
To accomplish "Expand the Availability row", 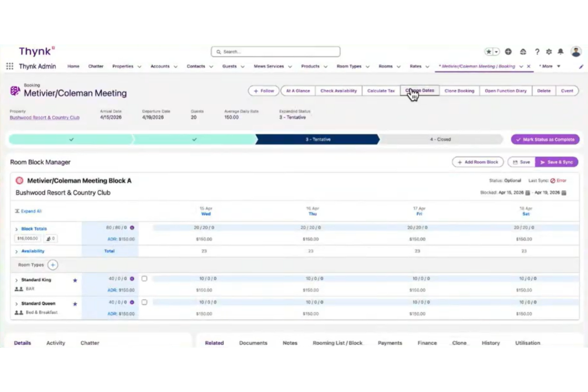I will coord(16,251).
